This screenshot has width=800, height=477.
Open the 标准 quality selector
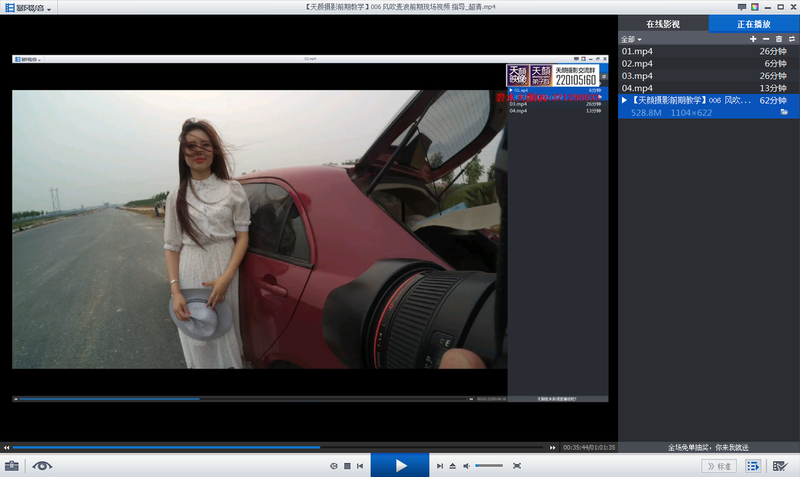[718, 466]
